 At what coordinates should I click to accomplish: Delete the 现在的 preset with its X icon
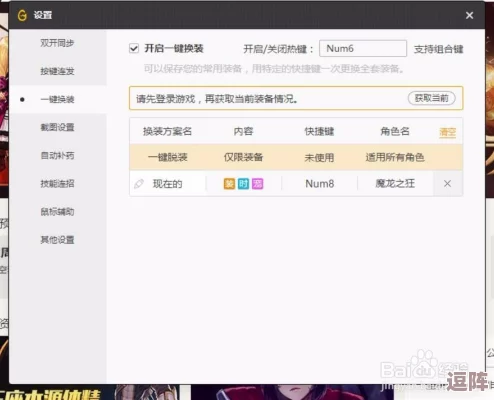tap(447, 184)
